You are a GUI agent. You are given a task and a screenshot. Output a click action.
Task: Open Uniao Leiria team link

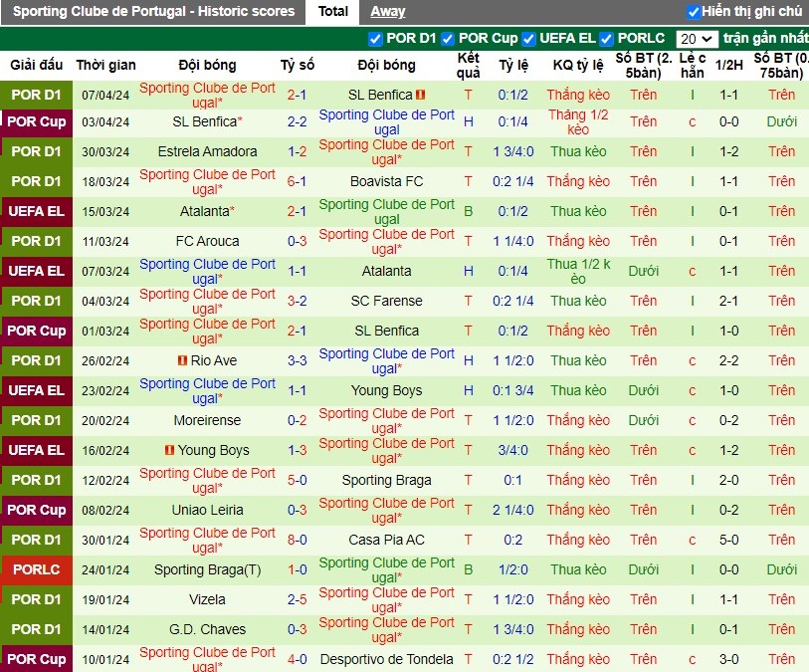tap(207, 511)
